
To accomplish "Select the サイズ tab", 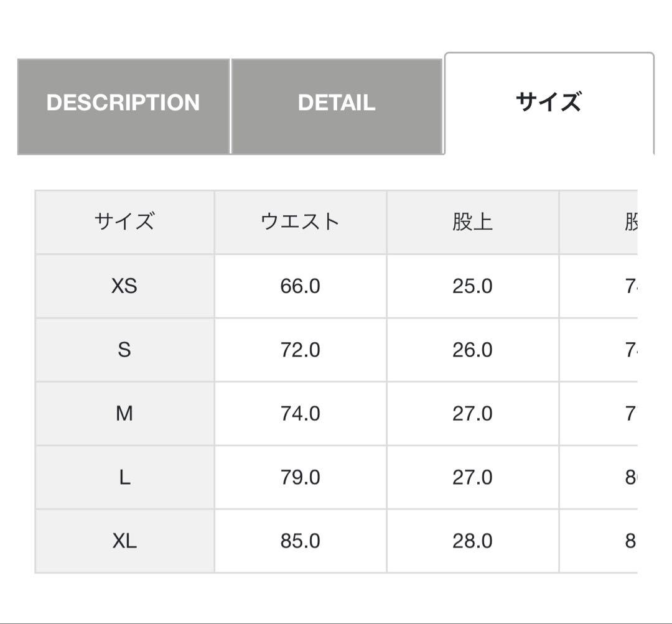I will (x=548, y=102).
